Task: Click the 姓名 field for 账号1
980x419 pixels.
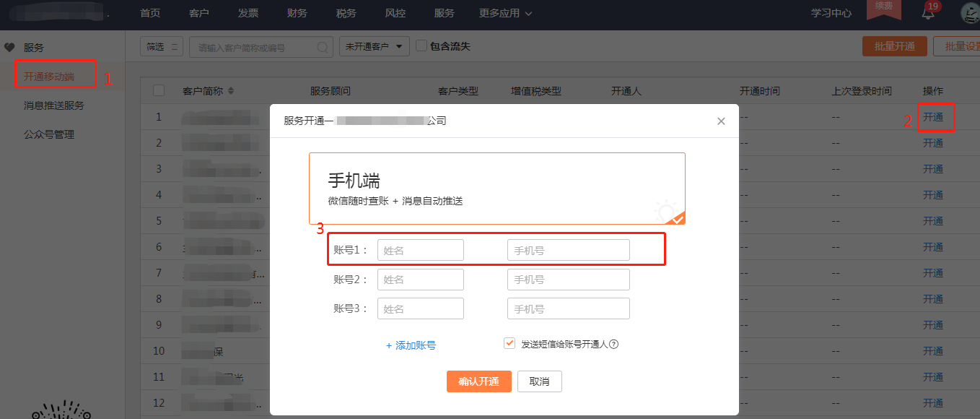Action: pyautogui.click(x=421, y=249)
